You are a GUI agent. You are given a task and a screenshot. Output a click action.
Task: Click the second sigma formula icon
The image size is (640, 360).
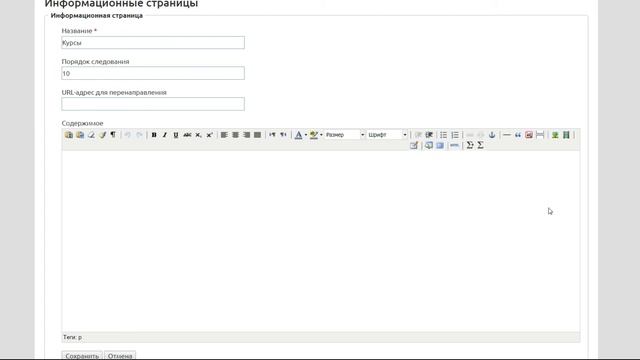click(x=480, y=145)
